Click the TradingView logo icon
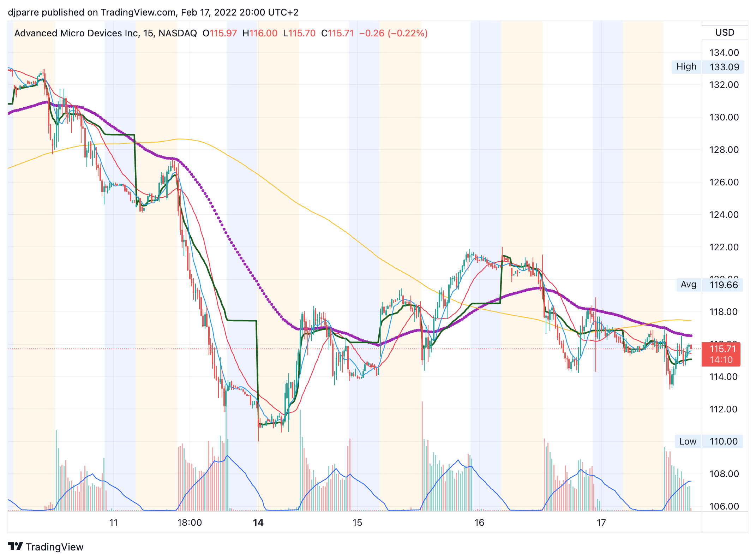 [x=15, y=546]
